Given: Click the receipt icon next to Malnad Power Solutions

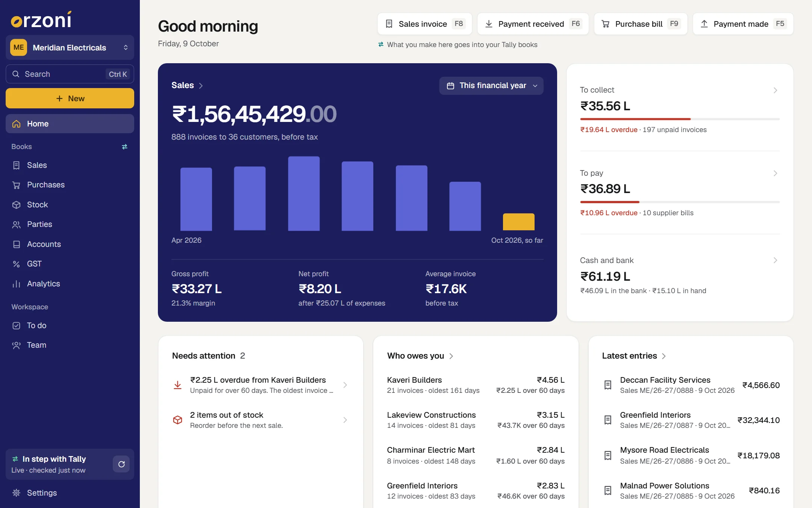Looking at the screenshot, I should pos(608,490).
